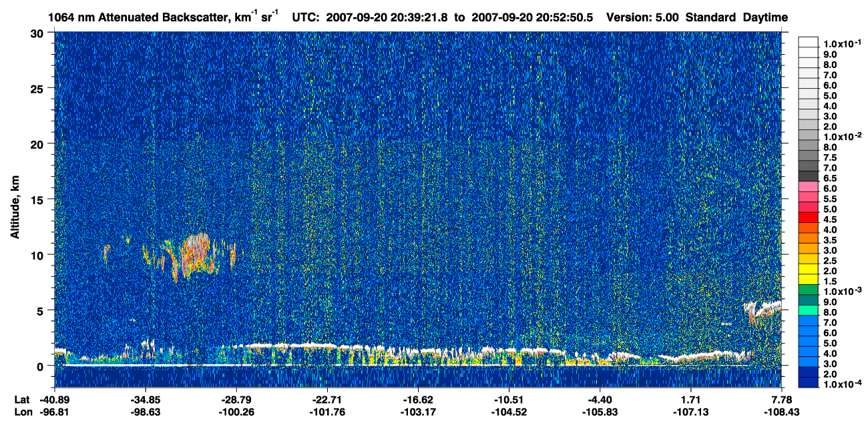Select the yellow color swatch labeled 1.5

click(x=809, y=280)
